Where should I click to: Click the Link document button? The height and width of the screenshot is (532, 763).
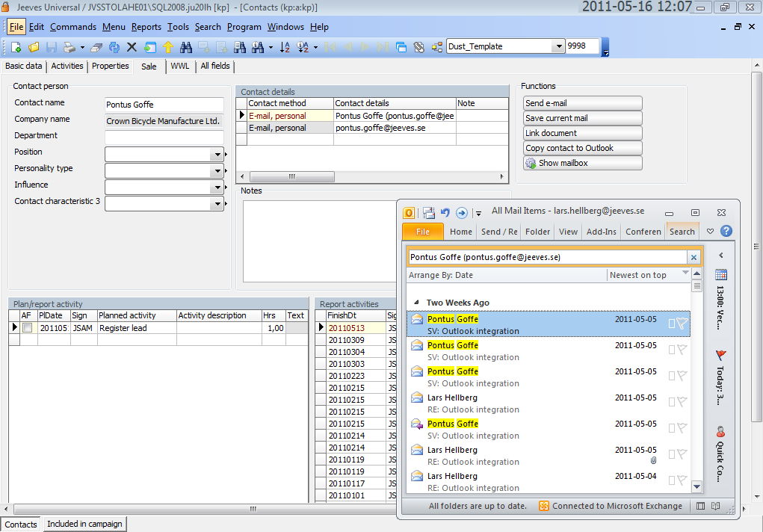(x=582, y=133)
